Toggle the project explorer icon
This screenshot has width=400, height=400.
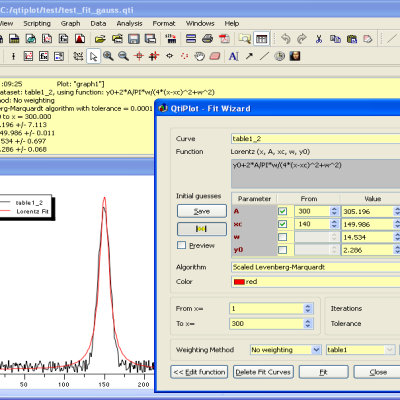click(245, 39)
